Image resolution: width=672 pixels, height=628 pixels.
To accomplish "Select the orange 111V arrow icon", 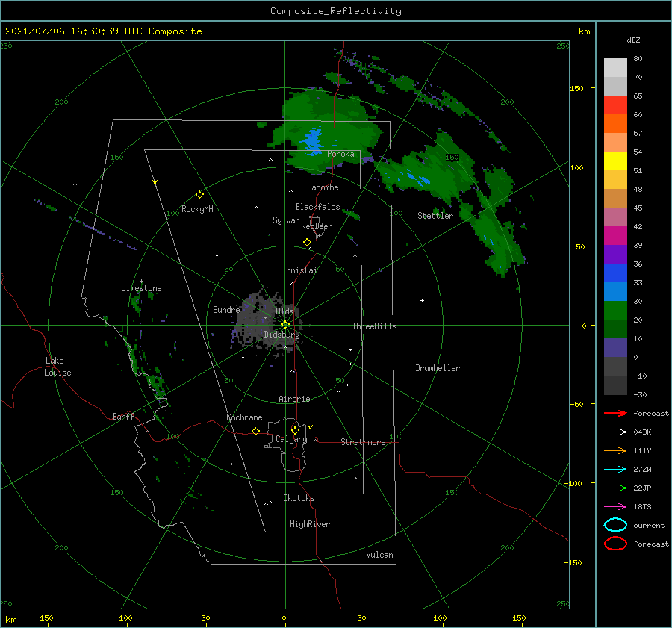I will pyautogui.click(x=615, y=450).
